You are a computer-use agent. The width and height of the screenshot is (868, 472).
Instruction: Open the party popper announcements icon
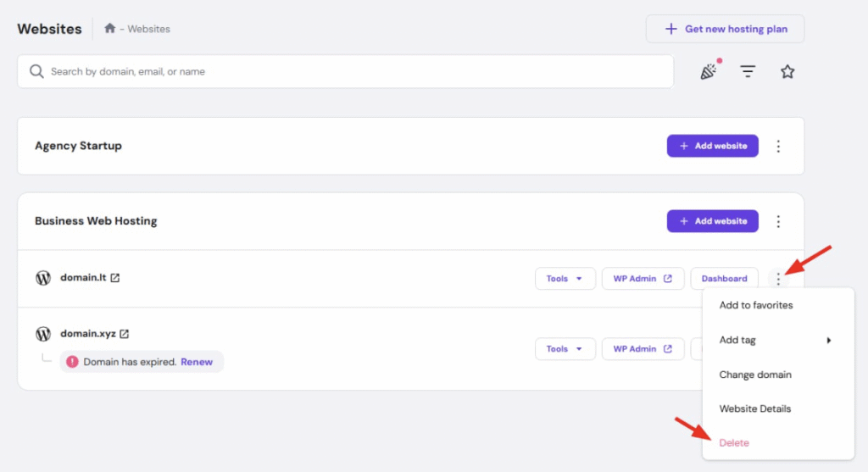click(709, 72)
